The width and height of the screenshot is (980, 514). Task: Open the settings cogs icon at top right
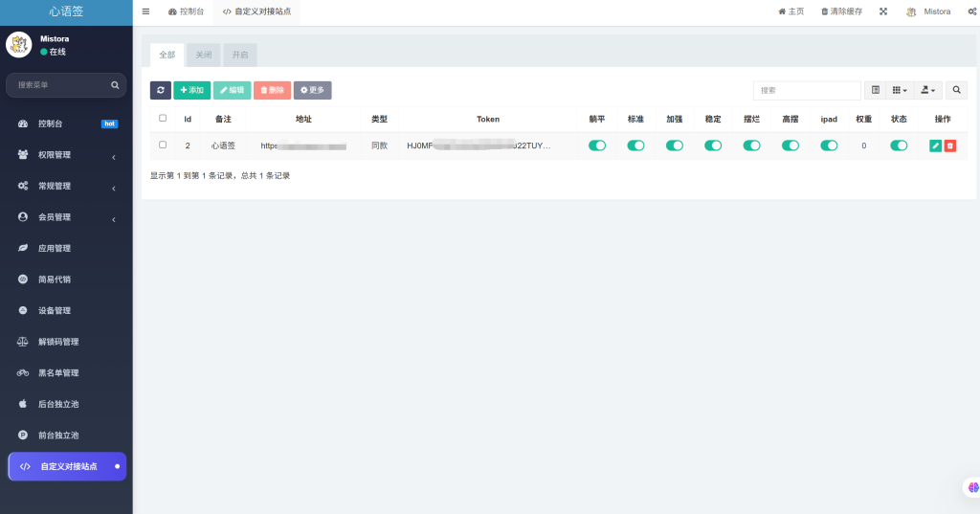click(x=971, y=11)
